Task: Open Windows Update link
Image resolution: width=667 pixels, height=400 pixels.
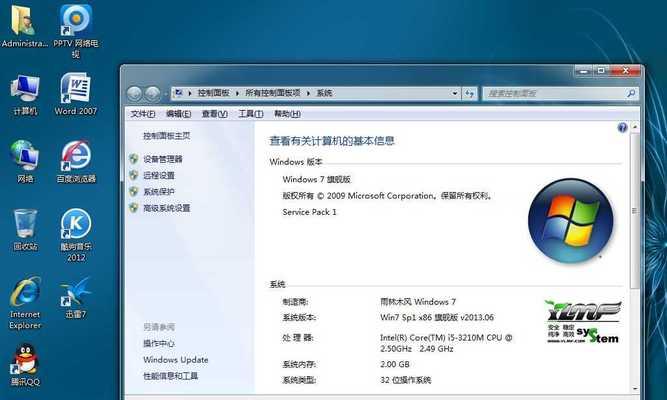Action: [176, 360]
